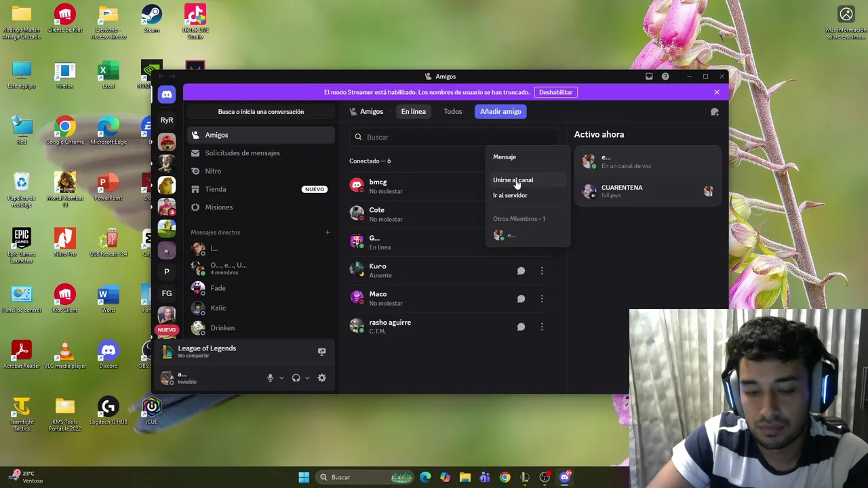This screenshot has width=868, height=488.
Task: Create a new direct message with plus icon
Action: pyautogui.click(x=328, y=232)
